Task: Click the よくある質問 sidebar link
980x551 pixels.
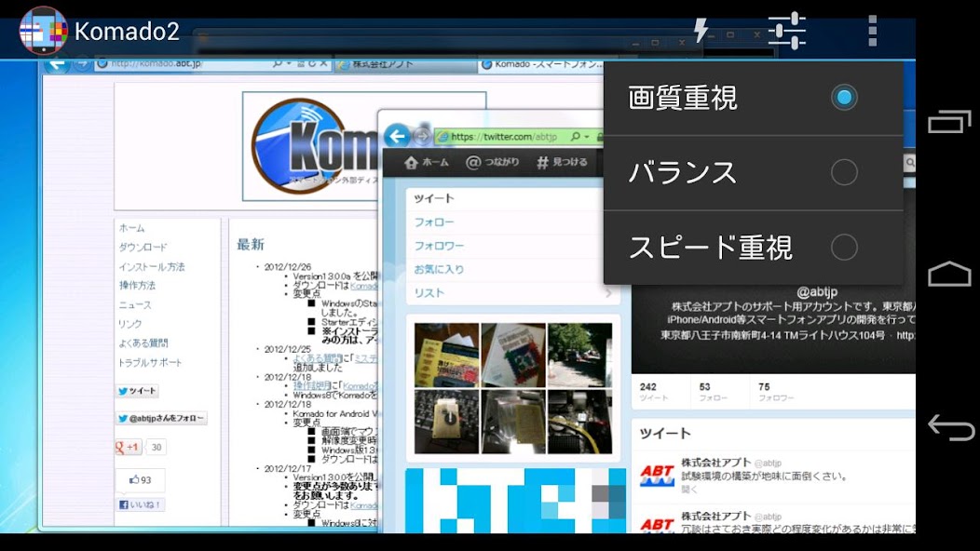Action: point(143,343)
